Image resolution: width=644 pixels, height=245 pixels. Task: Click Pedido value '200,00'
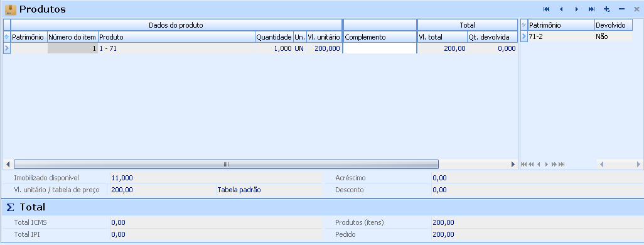[443, 235]
